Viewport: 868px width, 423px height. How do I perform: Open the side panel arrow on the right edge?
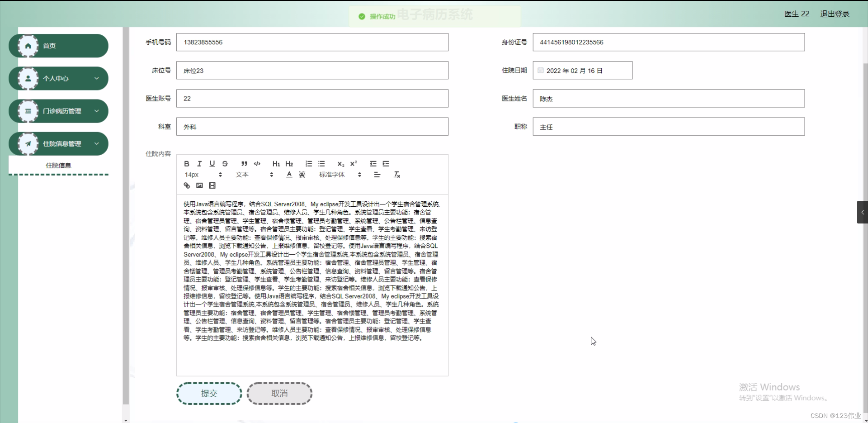click(863, 212)
